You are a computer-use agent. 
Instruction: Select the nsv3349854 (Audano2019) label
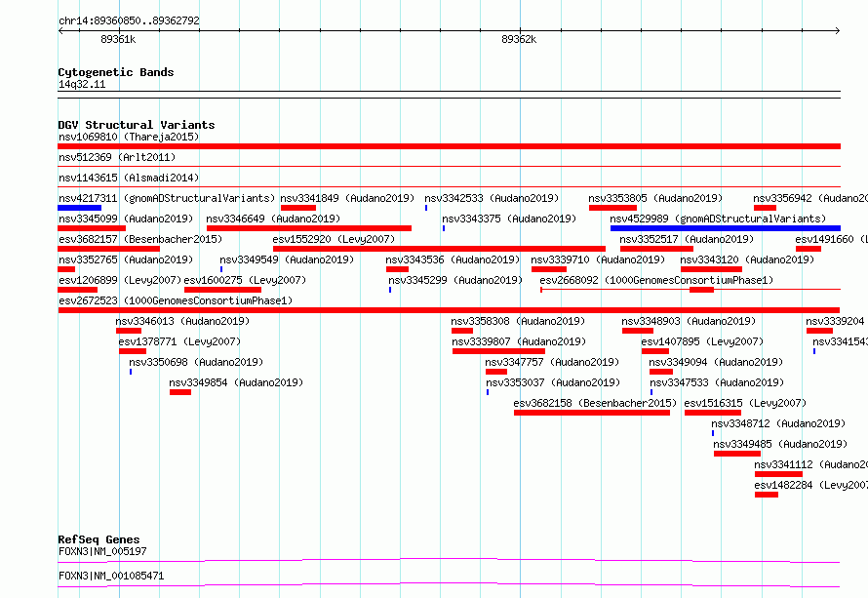point(236,382)
